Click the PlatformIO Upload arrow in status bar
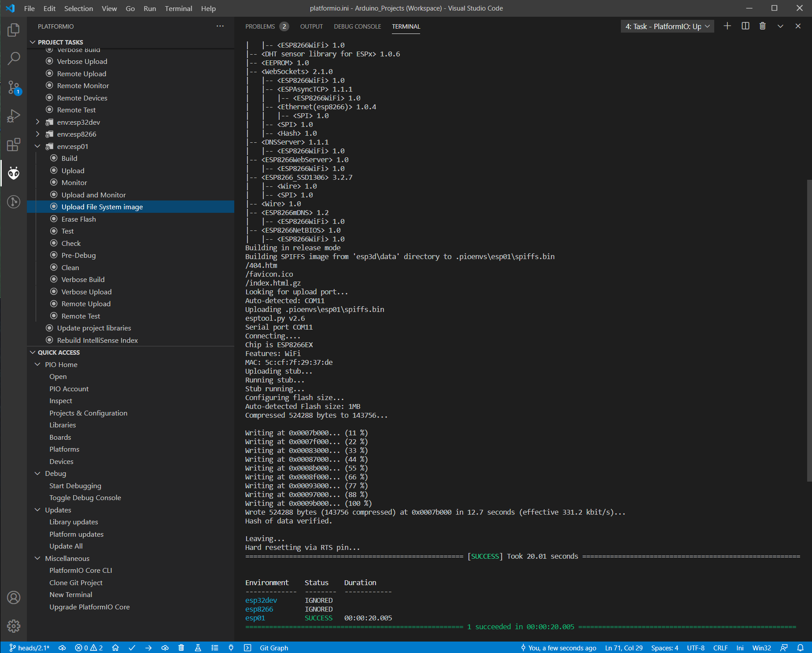Viewport: 812px width, 653px height. (148, 648)
